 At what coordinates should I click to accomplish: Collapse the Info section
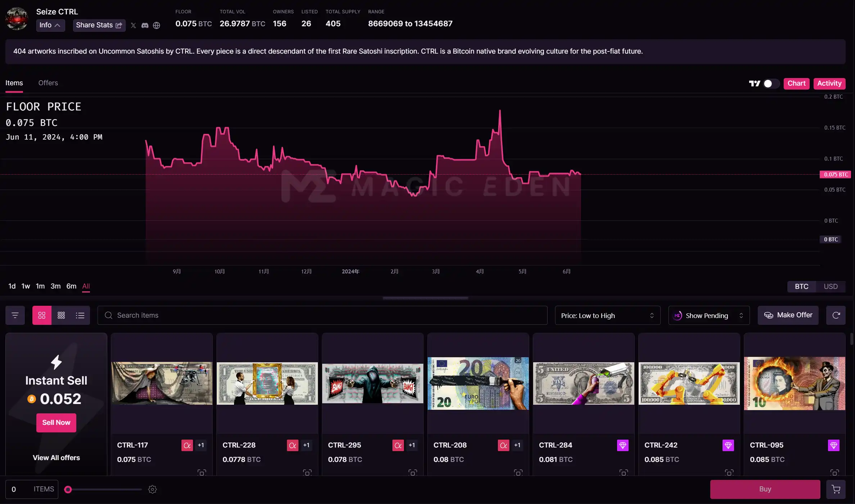tap(50, 25)
